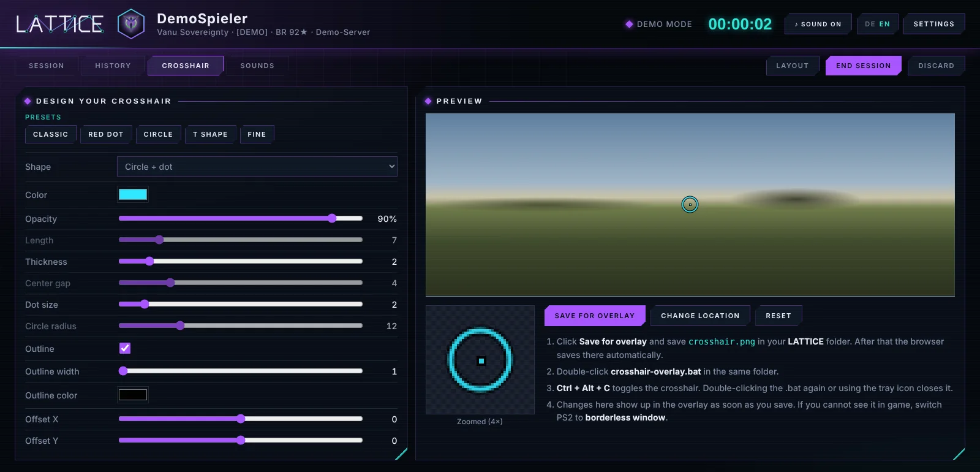Click the Demo Mode indicator
The image size is (980, 472).
[658, 24]
